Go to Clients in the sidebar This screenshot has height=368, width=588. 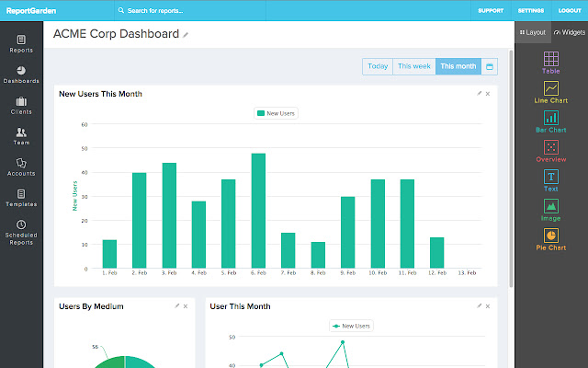[x=21, y=105]
